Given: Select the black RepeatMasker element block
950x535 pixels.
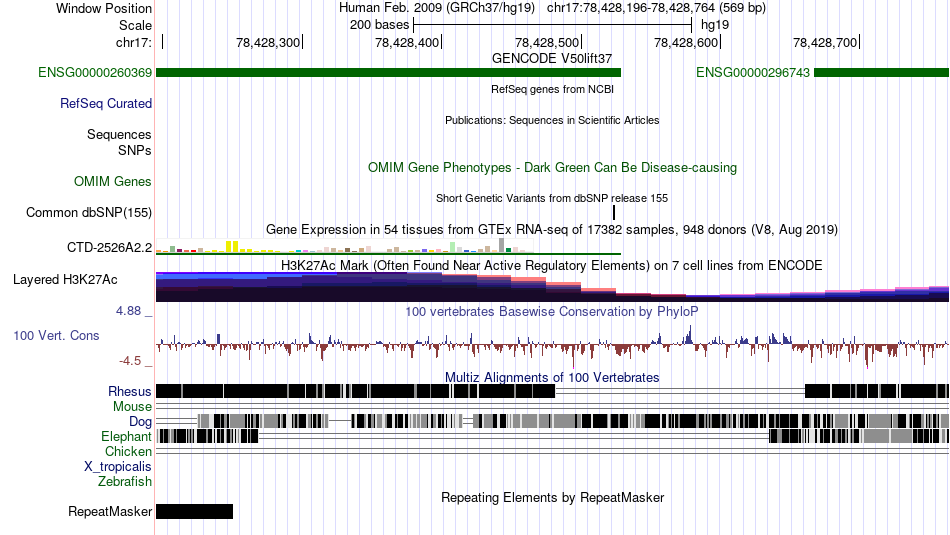Looking at the screenshot, I should click(x=194, y=511).
